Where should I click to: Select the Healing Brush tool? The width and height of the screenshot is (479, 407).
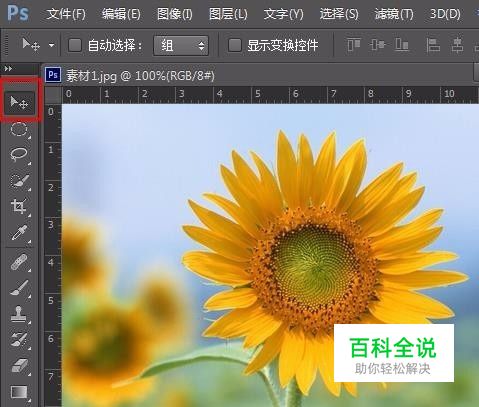19,262
